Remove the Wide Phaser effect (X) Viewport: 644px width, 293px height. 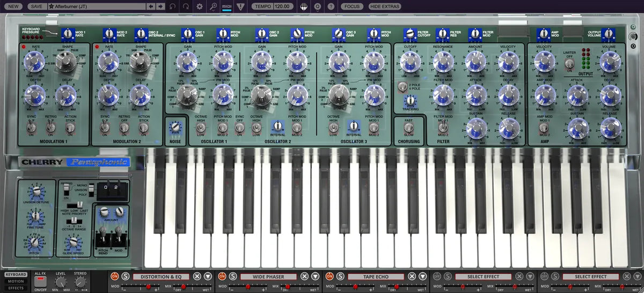304,276
